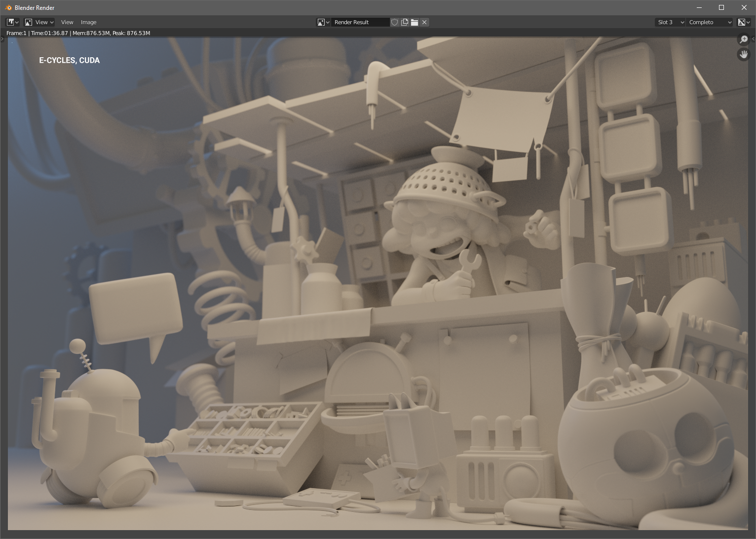Click the open image folder icon
The width and height of the screenshot is (756, 539).
coord(415,22)
